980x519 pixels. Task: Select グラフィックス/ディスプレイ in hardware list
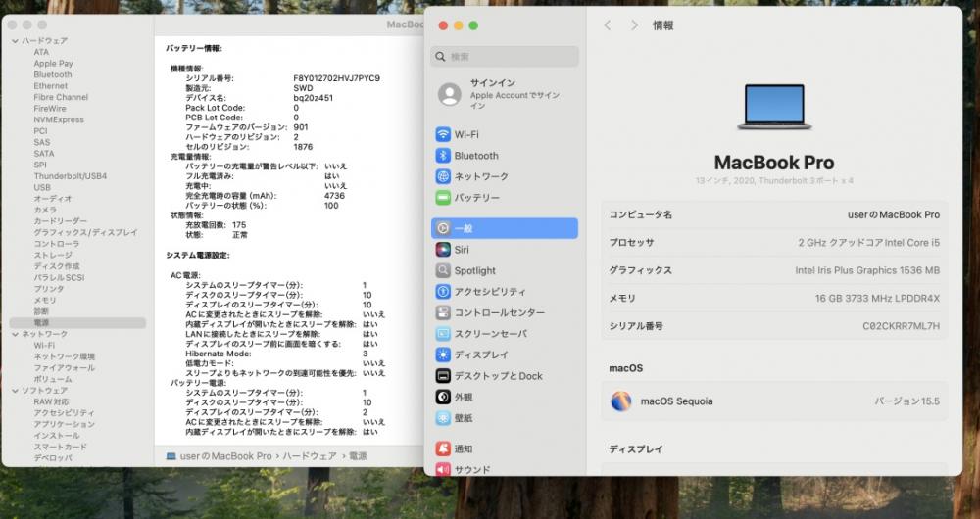(85, 232)
